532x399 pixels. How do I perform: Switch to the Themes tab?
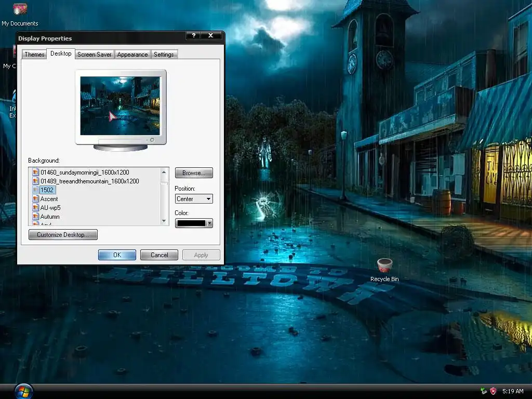pyautogui.click(x=34, y=54)
